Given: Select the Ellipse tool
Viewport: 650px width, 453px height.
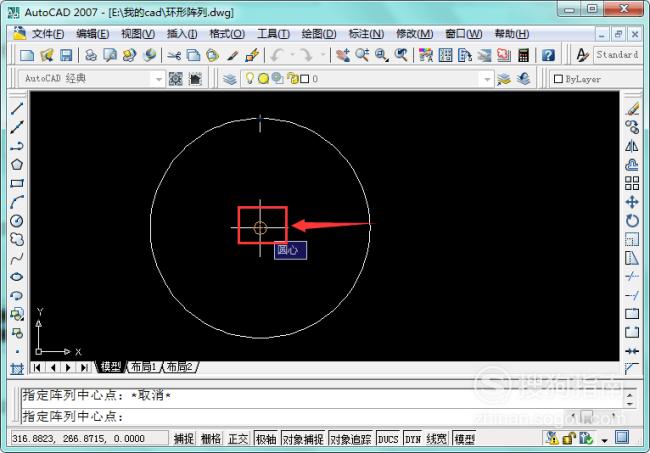Looking at the screenshot, I should 17,277.
